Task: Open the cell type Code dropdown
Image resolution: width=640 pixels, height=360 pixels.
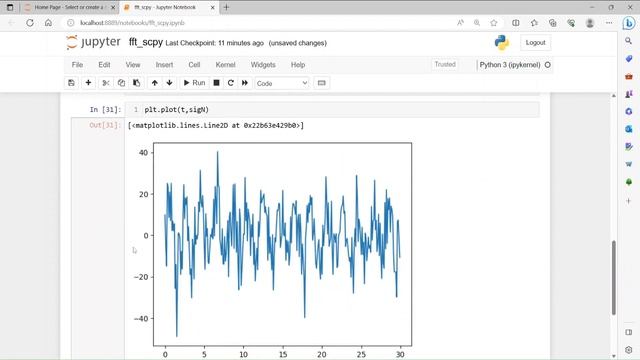Action: (x=282, y=83)
